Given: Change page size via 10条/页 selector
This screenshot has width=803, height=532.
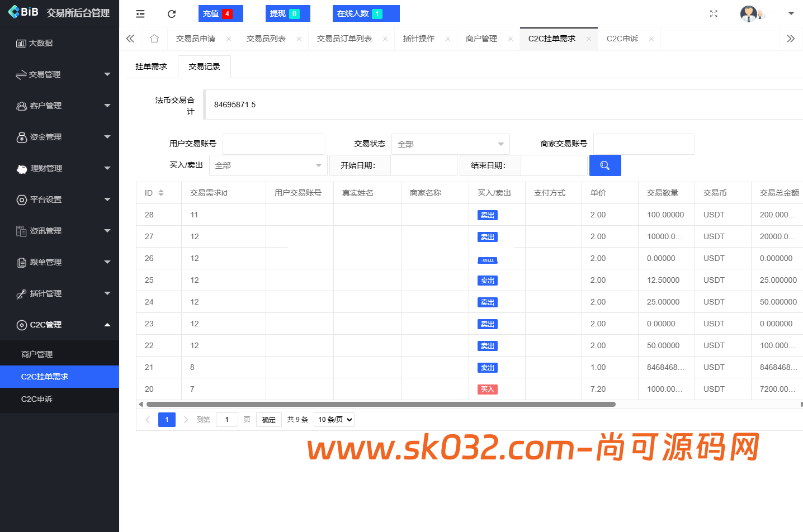Looking at the screenshot, I should click(x=334, y=419).
